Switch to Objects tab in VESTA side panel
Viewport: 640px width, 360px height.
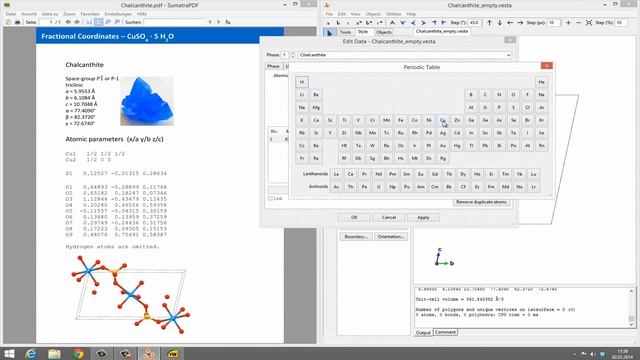pos(384,32)
